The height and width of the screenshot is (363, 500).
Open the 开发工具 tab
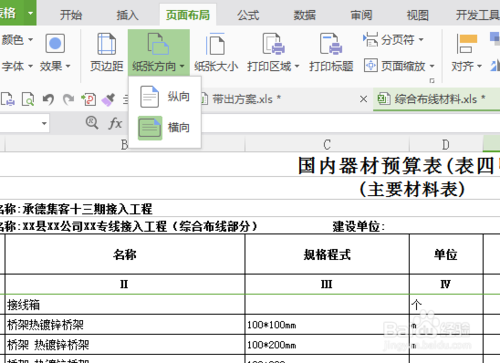tap(477, 15)
